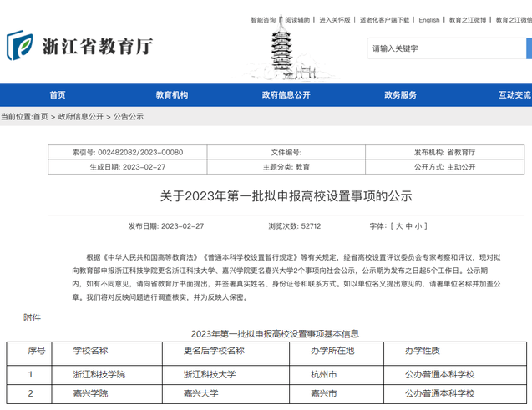Go to the 首页 navigation tab

pos(57,95)
